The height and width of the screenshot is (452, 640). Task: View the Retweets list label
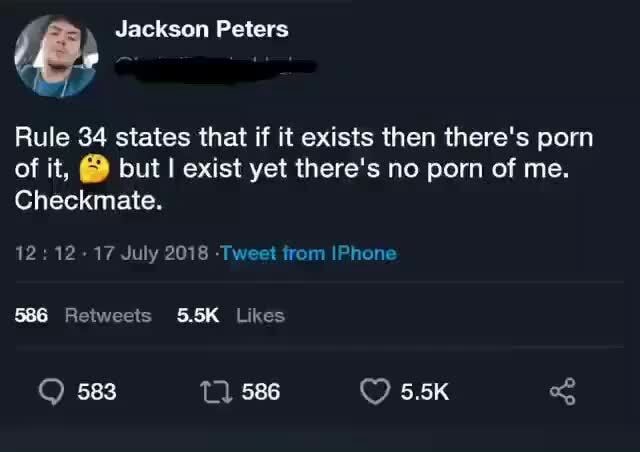tap(108, 315)
